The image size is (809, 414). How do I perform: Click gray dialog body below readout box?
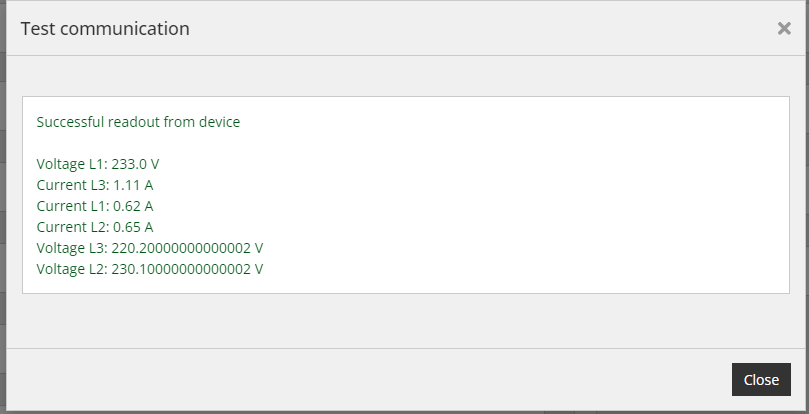coord(406,320)
